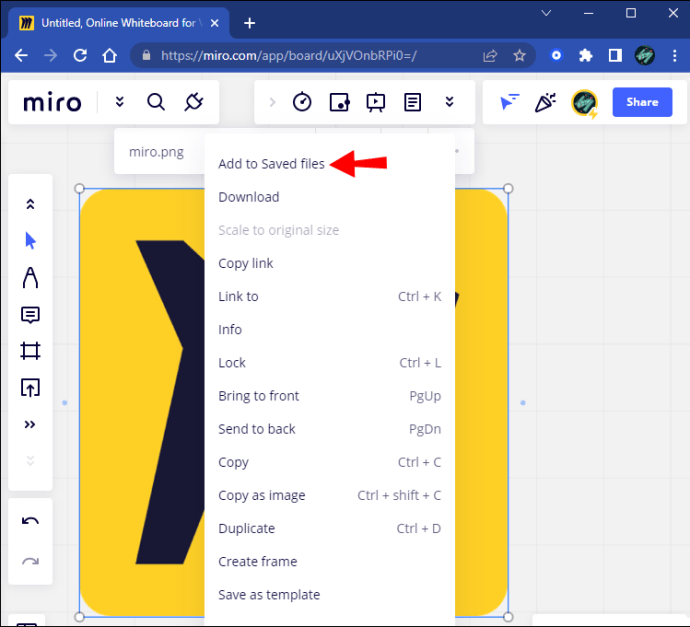Choose Download from context menu
The image size is (690, 627).
(x=249, y=197)
